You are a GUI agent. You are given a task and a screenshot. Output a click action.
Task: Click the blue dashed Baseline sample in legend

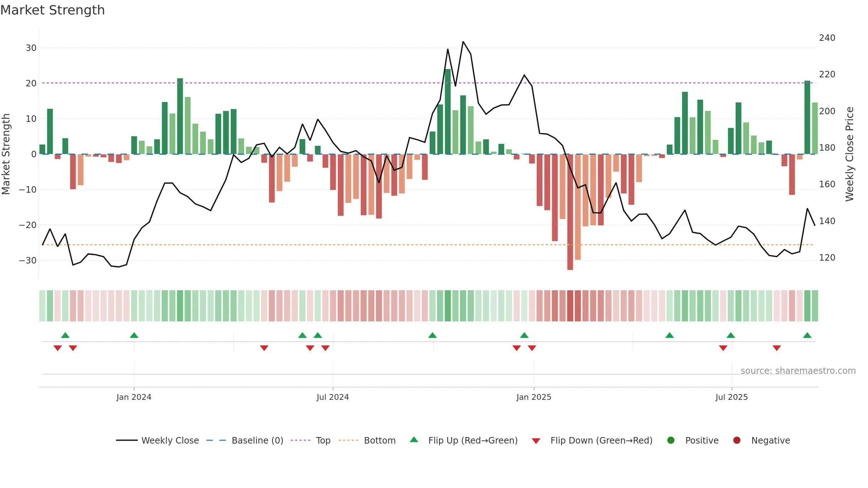point(216,440)
